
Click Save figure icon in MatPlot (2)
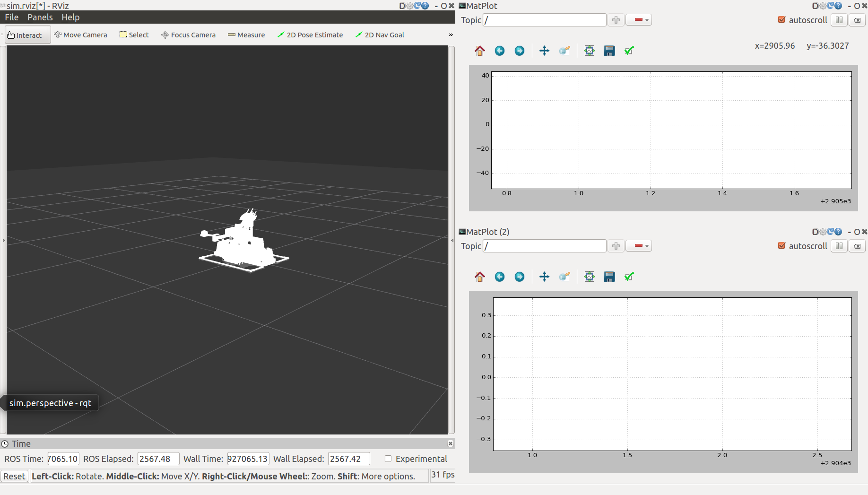coord(609,277)
